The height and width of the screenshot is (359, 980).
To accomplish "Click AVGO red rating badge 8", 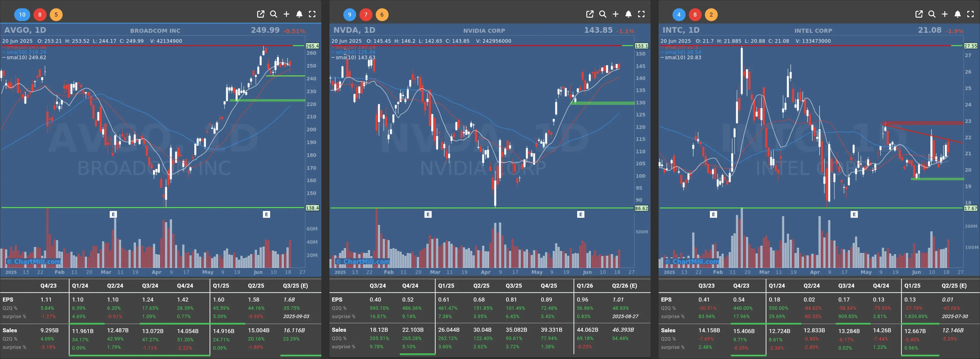I will [40, 14].
